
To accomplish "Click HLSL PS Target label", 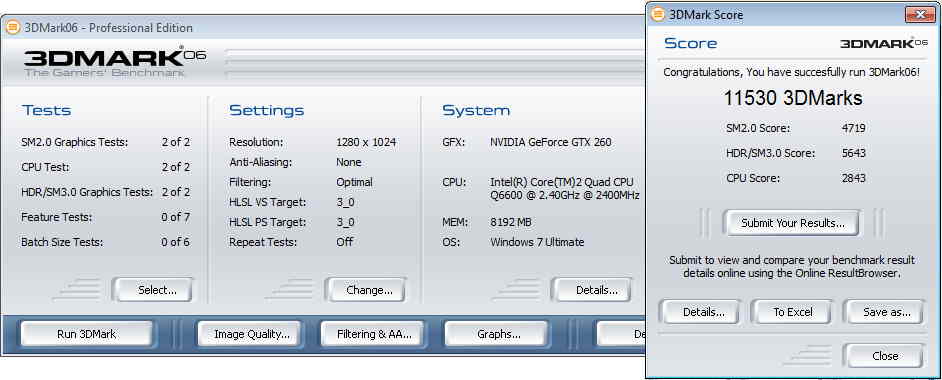I will click(x=267, y=222).
